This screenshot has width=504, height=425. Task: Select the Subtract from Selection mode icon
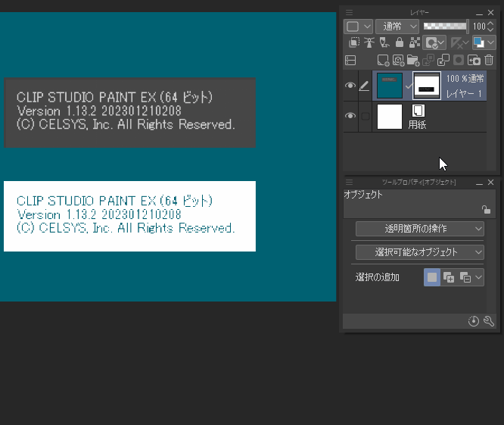tap(465, 277)
